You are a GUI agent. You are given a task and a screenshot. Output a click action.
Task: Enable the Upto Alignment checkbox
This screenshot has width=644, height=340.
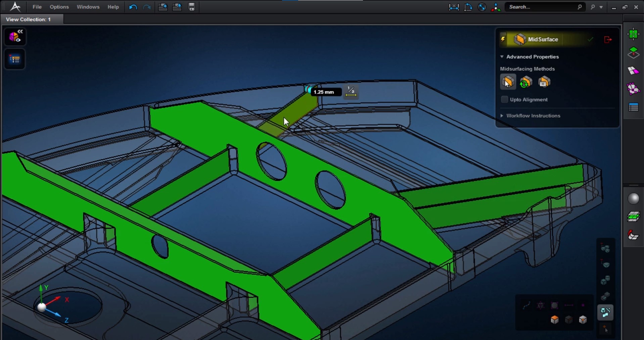point(504,99)
